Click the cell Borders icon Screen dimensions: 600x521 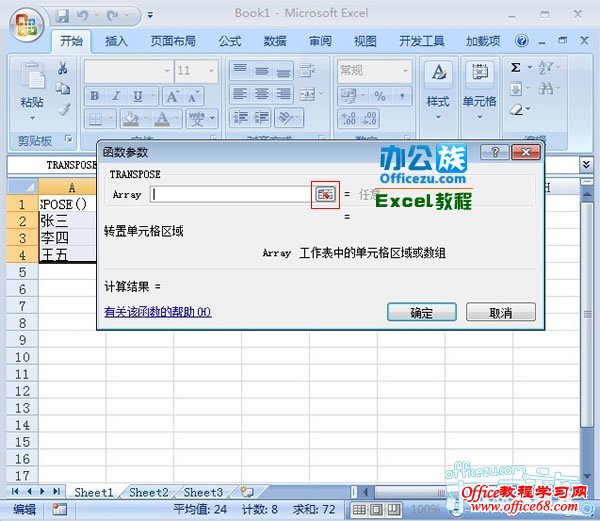pos(95,119)
